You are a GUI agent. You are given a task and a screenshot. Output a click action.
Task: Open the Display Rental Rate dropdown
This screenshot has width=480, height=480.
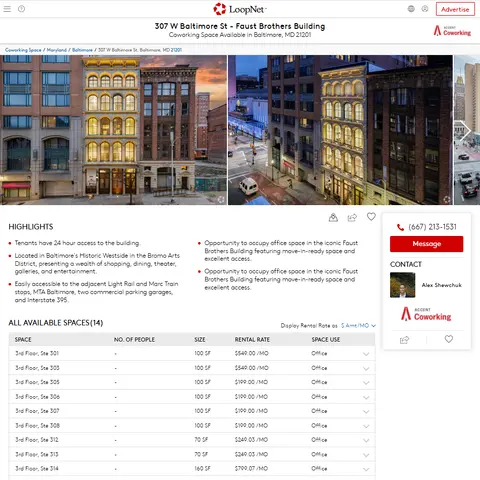coord(358,326)
